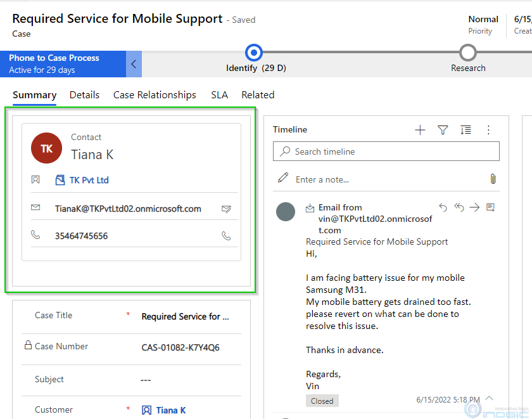Open the timeline filter funnel

click(x=443, y=130)
